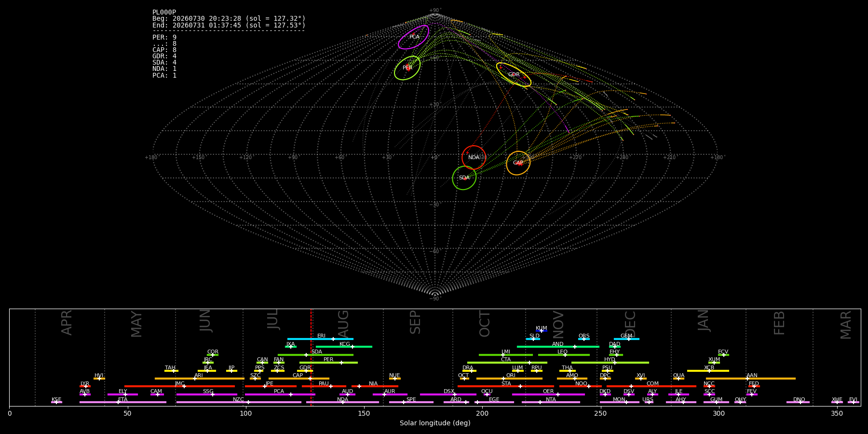Click the 150 tick on the solar longitude axis
The width and height of the screenshot is (868, 434).
[364, 413]
